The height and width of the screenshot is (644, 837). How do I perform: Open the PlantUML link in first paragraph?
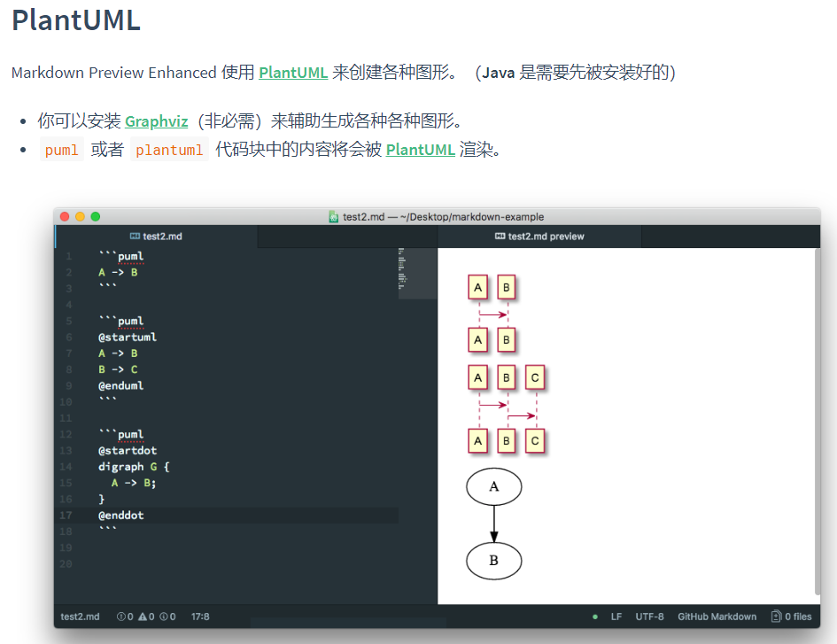(x=293, y=72)
